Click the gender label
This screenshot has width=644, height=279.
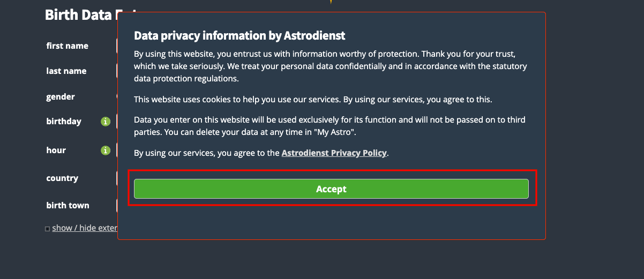(61, 97)
